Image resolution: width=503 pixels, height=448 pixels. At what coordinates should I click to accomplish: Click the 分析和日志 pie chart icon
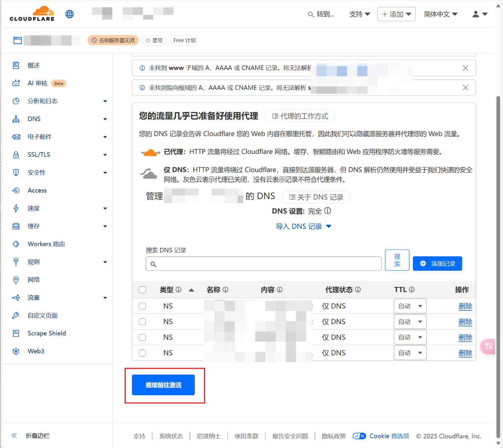(16, 101)
